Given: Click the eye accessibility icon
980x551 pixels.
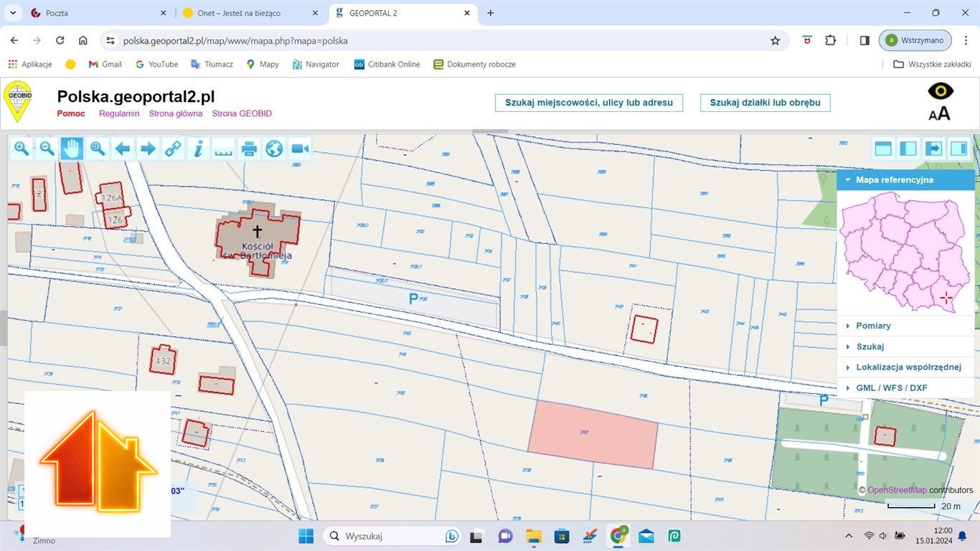Looking at the screenshot, I should pos(941,90).
